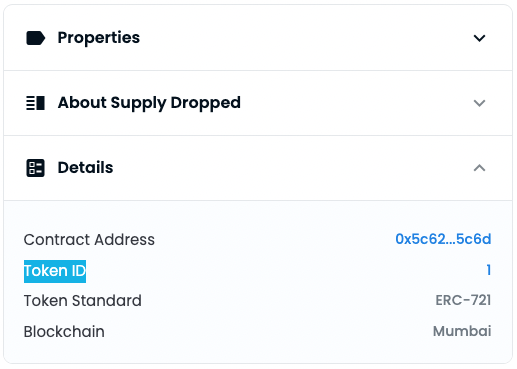
Task: Open contract address link 0x5c62...5c6d
Action: tap(443, 239)
